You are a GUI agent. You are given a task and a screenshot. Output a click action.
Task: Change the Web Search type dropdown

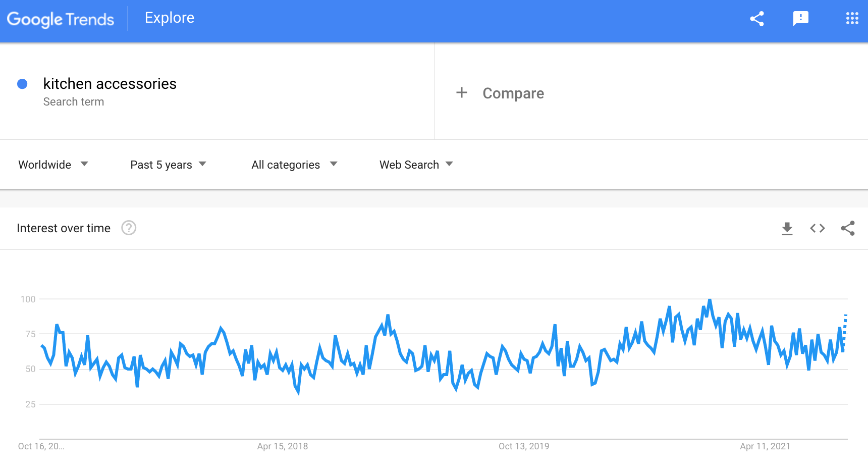point(416,165)
